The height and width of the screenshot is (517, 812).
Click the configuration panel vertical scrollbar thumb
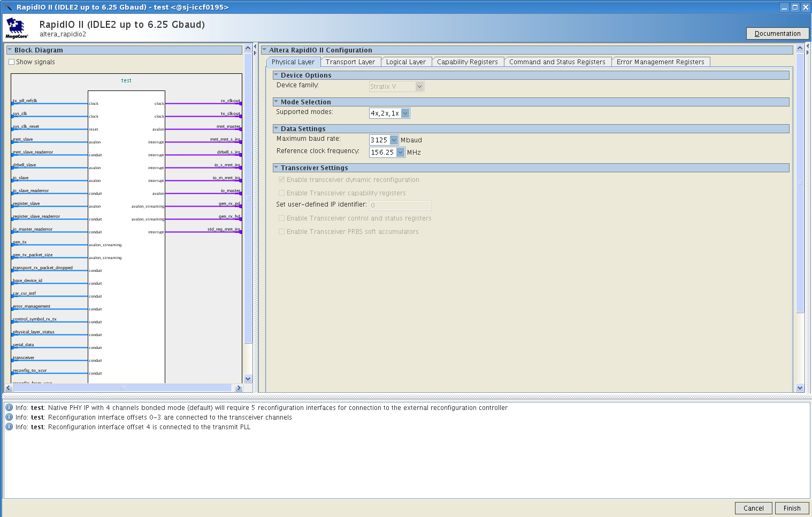pos(800,183)
